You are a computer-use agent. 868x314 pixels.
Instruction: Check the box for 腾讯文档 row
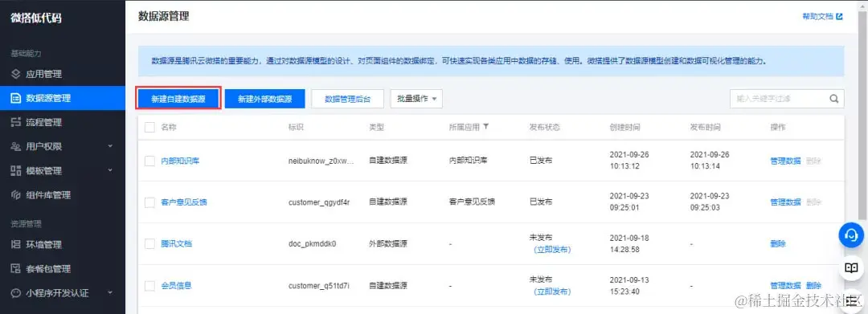coord(149,244)
